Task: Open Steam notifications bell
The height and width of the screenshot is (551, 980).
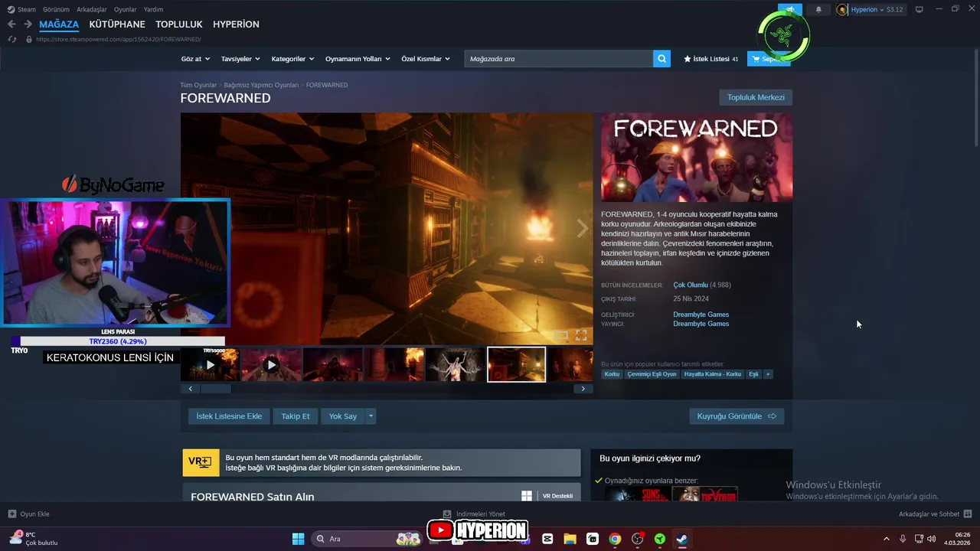Action: coord(818,9)
